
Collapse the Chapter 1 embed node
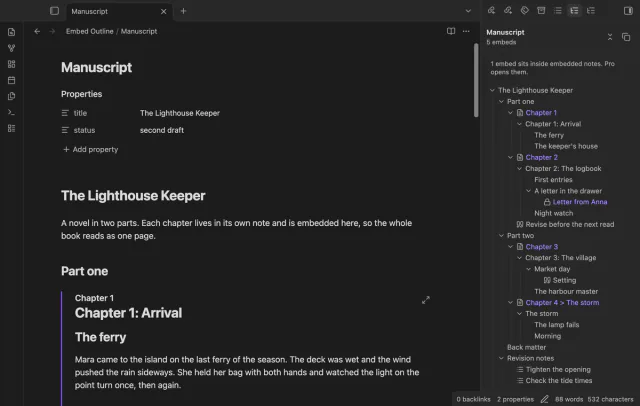click(510, 113)
